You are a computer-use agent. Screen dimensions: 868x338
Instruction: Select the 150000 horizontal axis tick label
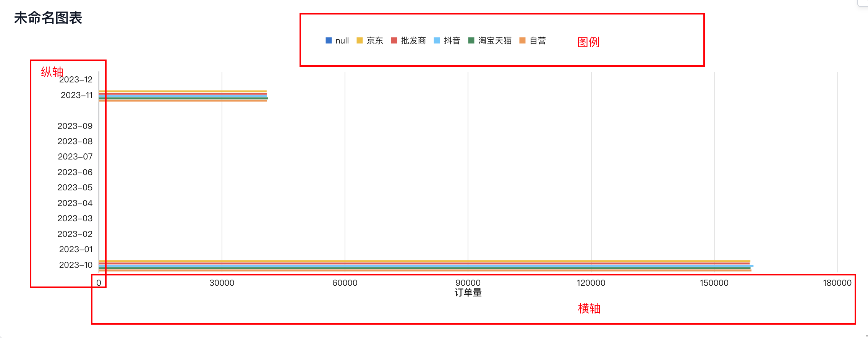click(714, 283)
